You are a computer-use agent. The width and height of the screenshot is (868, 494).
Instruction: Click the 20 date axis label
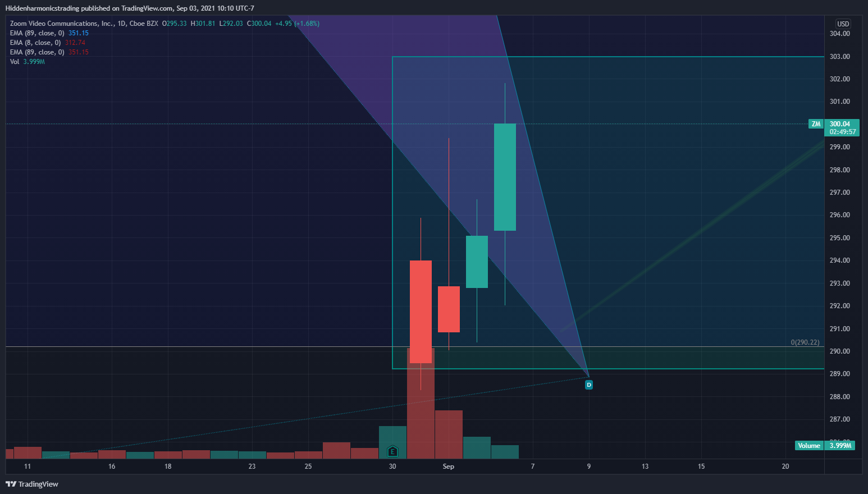785,466
